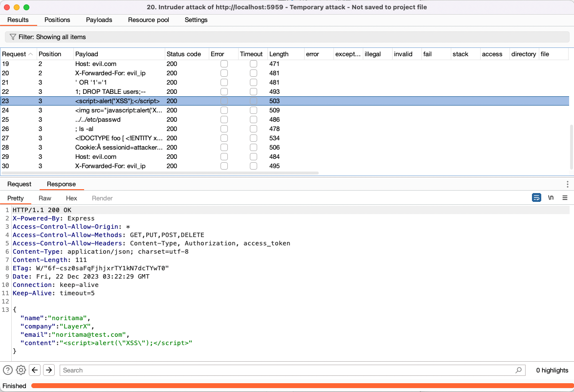Toggle Error checkbox for request 27

coord(224,138)
